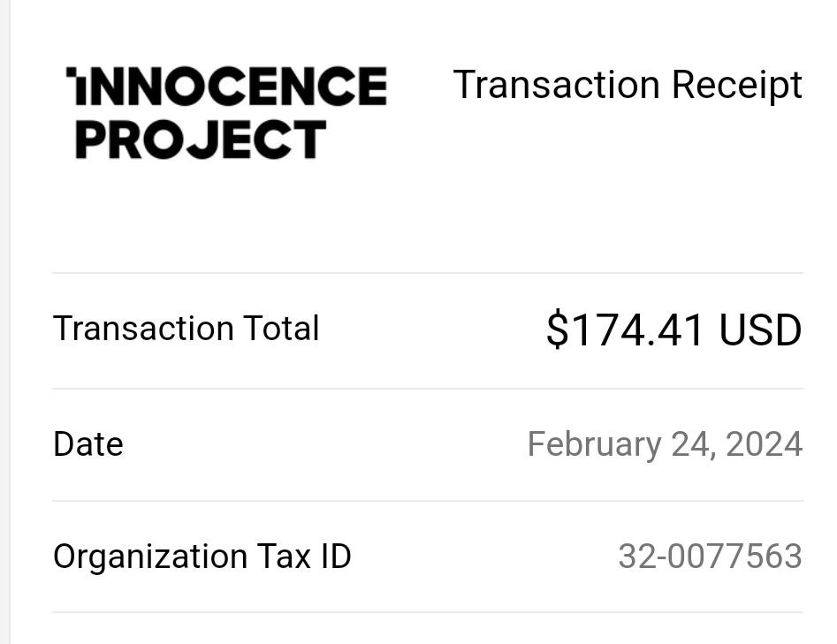Click the year 2024 in the date
Screen dimensions: 837x644
tap(764, 444)
